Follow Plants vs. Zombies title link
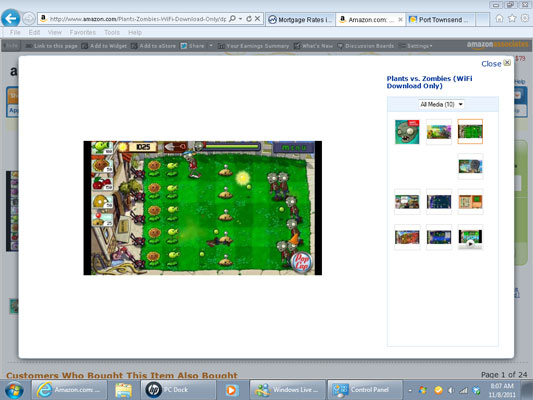The height and width of the screenshot is (400, 533). [429, 82]
